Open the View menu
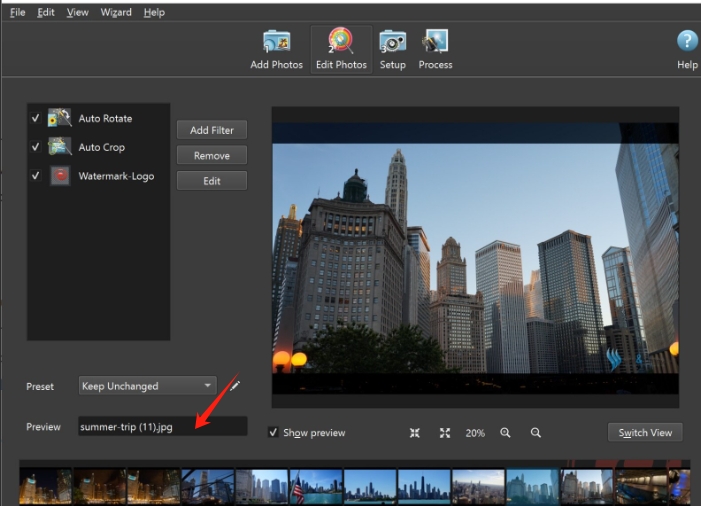 pos(77,13)
